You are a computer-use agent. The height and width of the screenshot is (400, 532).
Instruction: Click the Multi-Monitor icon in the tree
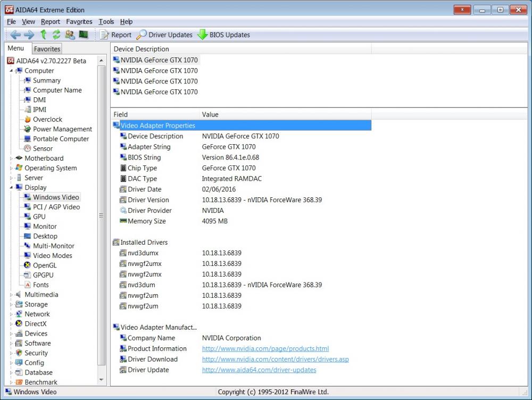click(28, 246)
